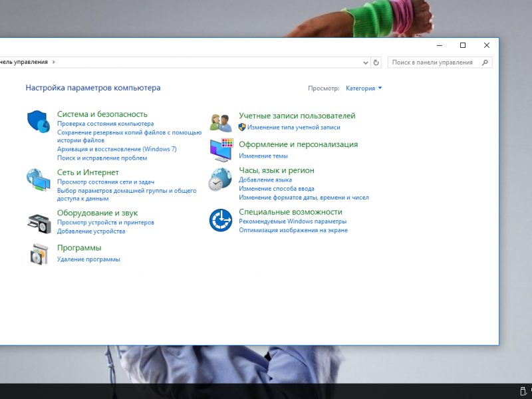Open Архивация и восстановление (Windows 7)
The image size is (532, 399).
tap(117, 149)
